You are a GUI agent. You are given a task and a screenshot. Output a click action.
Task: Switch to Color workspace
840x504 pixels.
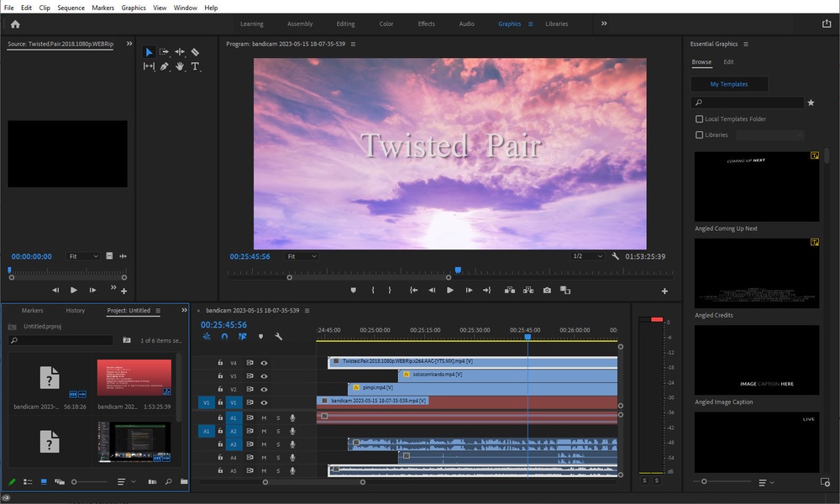click(386, 24)
